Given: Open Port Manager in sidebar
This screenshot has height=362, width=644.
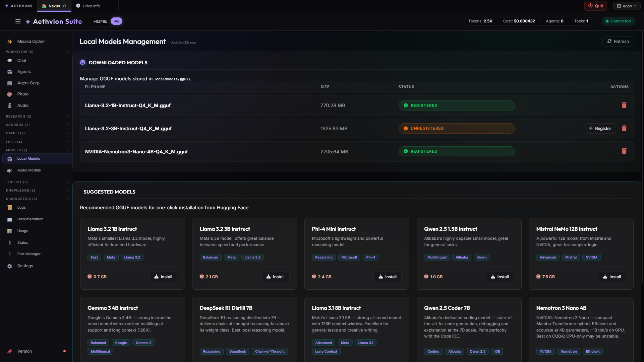Looking at the screenshot, I should tap(29, 254).
